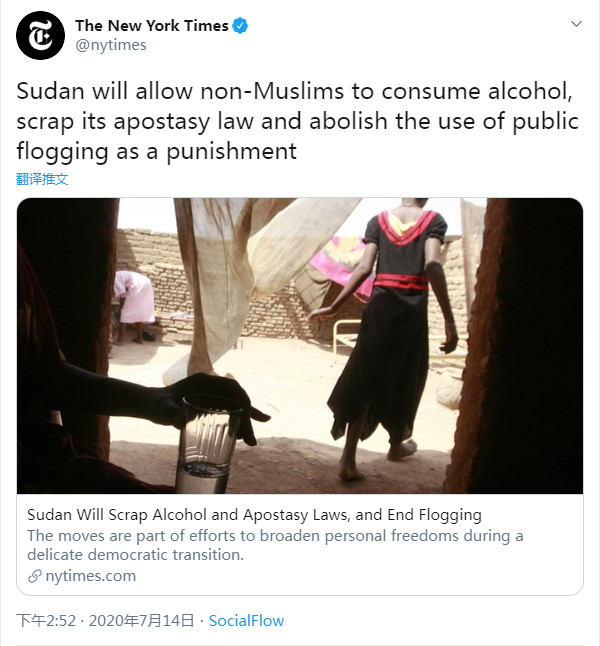The image size is (600, 646).
Task: Open the tweet options chevron menu
Action: (x=576, y=23)
